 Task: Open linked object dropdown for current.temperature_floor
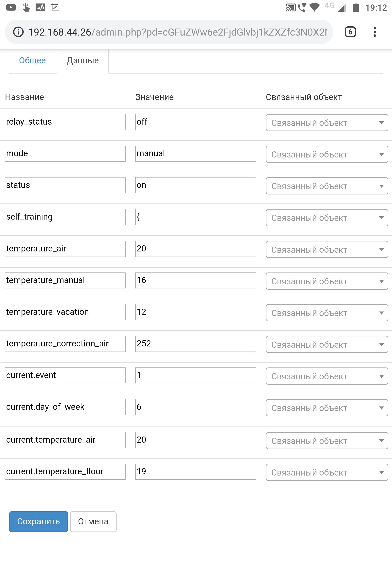coord(327,472)
